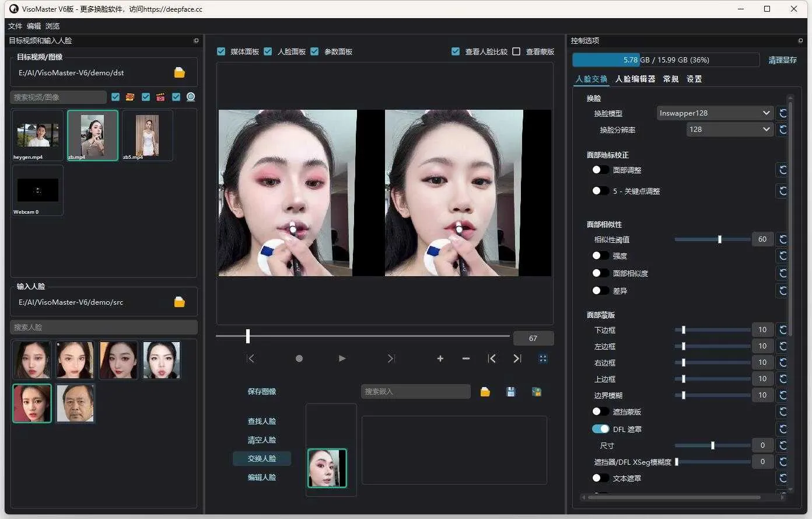Open the 换脸模型 Inswapper128 dropdown
Viewport: 812px width, 519px height.
coord(715,113)
